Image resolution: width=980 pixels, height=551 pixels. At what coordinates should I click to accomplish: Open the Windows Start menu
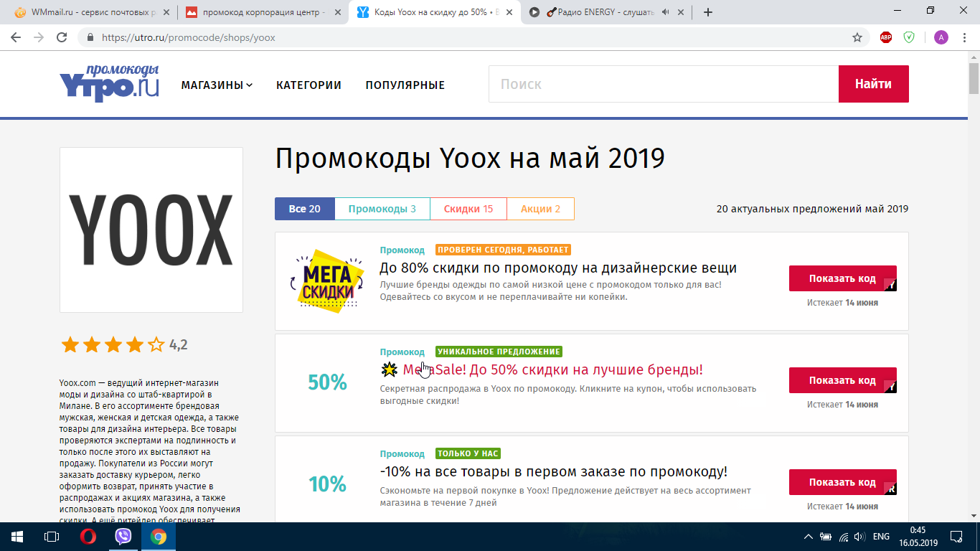(x=17, y=537)
